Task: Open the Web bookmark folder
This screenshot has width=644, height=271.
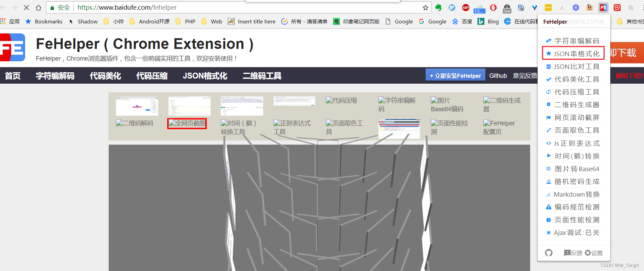Action: point(212,21)
